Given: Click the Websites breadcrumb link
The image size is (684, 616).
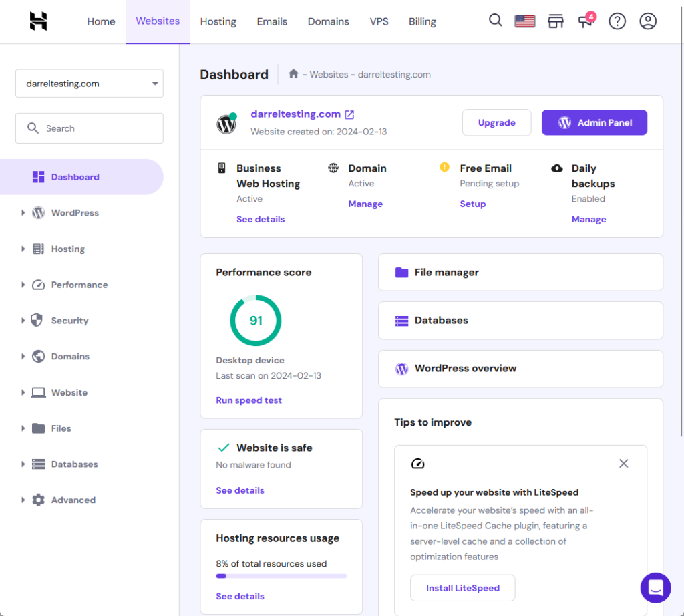Looking at the screenshot, I should (329, 75).
